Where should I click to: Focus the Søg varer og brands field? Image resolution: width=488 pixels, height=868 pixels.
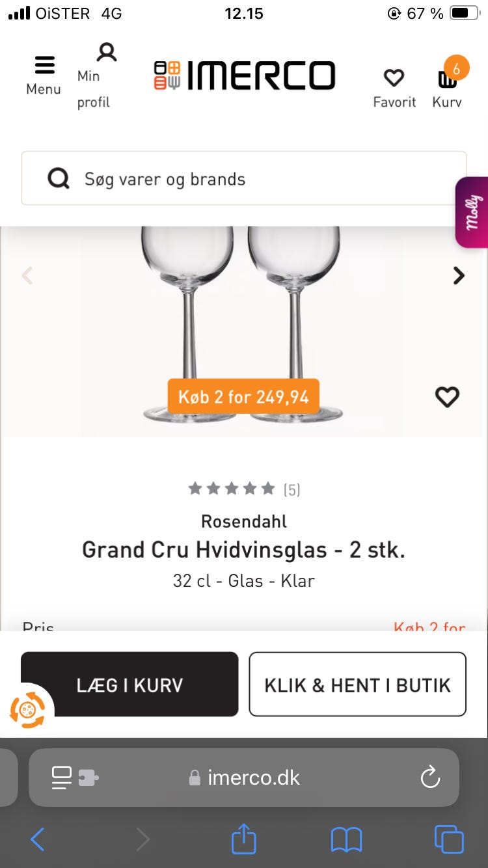pyautogui.click(x=260, y=179)
